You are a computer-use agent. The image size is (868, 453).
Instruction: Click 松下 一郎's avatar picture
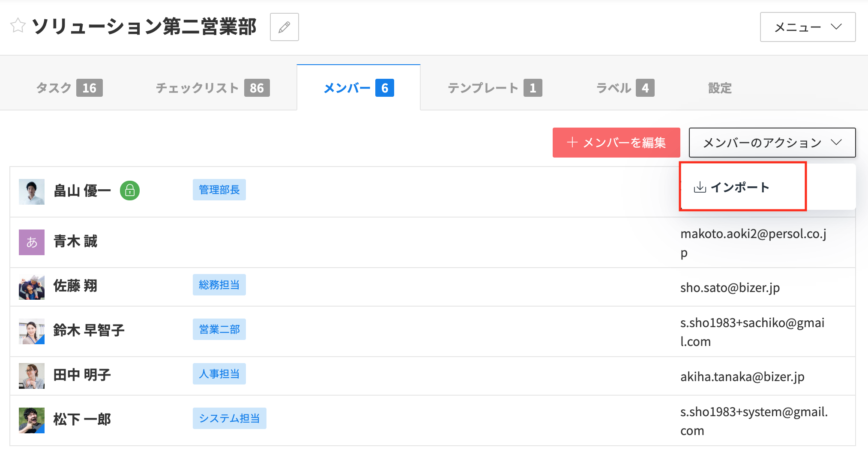[32, 420]
